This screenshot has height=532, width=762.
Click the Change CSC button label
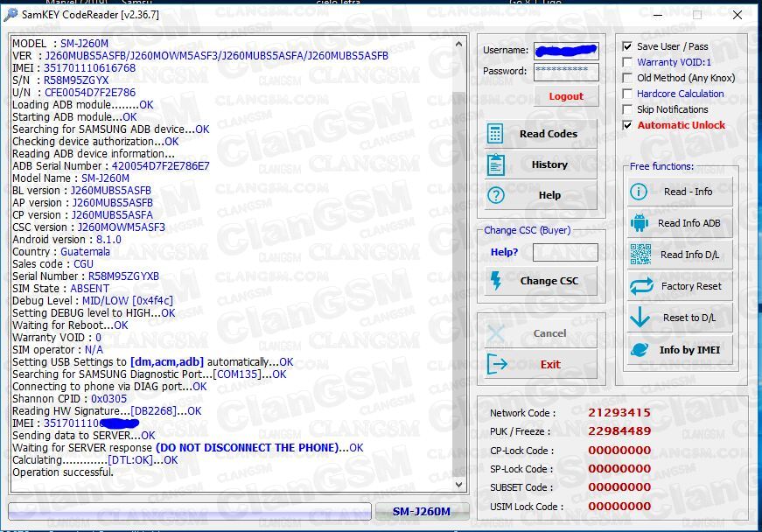tap(549, 281)
